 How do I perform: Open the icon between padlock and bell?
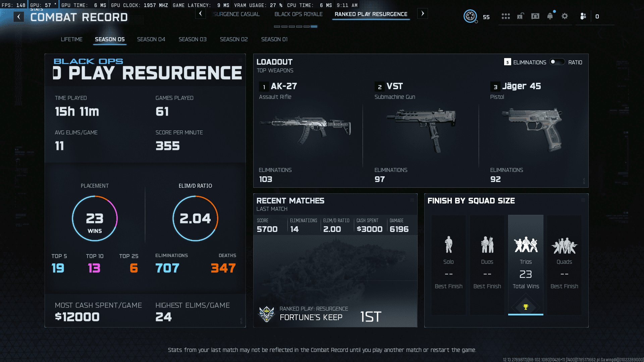(x=535, y=16)
